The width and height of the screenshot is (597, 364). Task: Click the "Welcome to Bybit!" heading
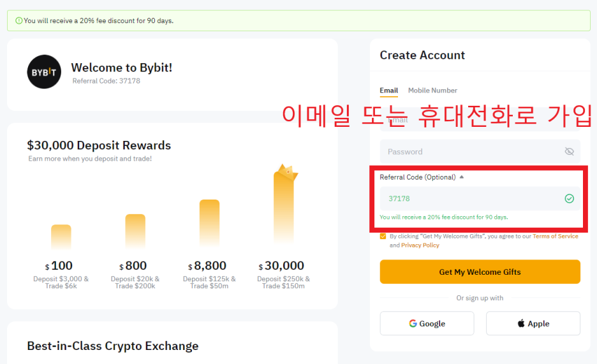click(x=121, y=68)
